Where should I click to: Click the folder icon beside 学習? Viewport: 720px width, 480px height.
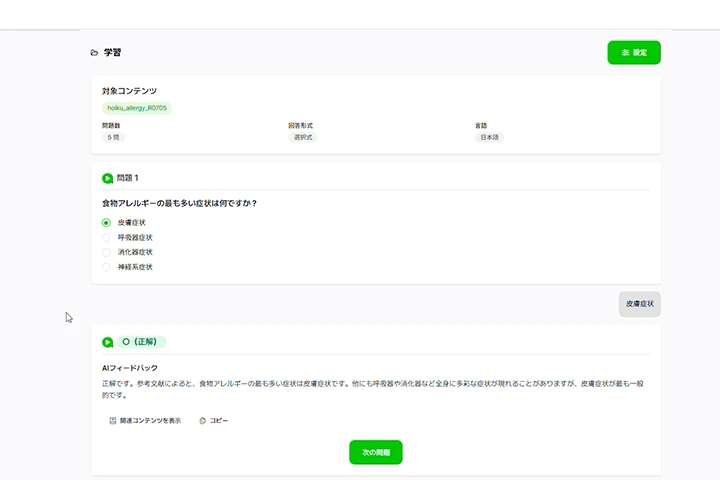click(94, 53)
